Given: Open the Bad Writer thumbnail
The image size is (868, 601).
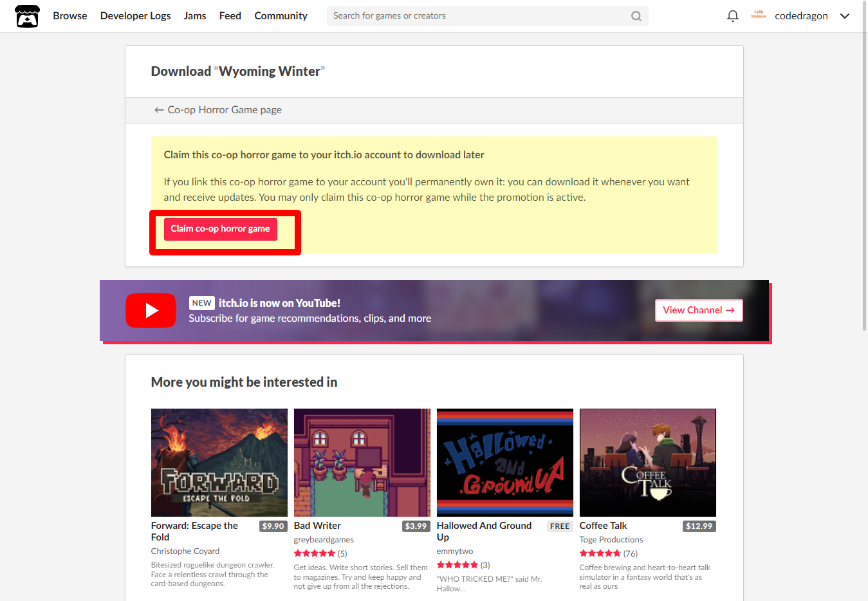Looking at the screenshot, I should coord(362,463).
